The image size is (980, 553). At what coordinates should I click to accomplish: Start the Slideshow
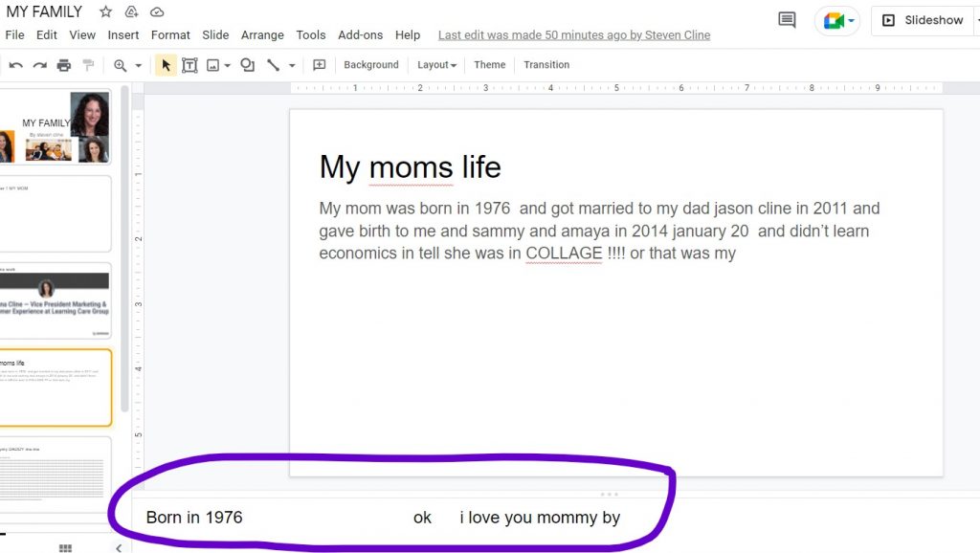pos(923,20)
